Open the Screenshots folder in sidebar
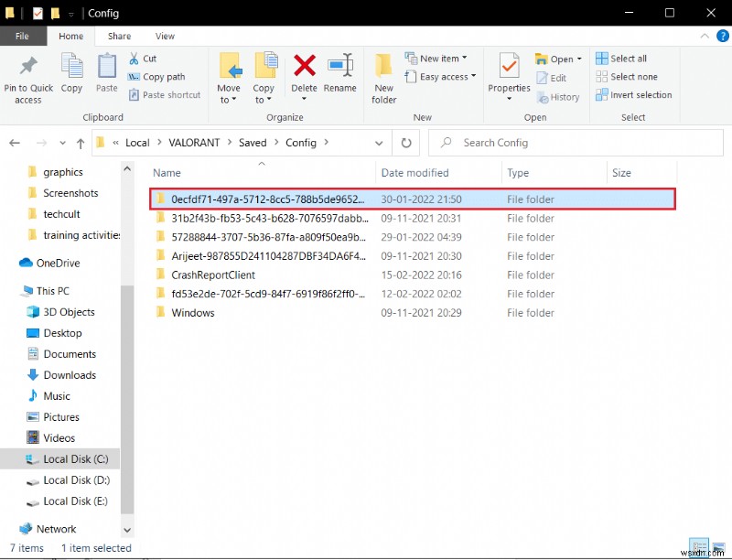Image resolution: width=732 pixels, height=560 pixels. coord(63,193)
